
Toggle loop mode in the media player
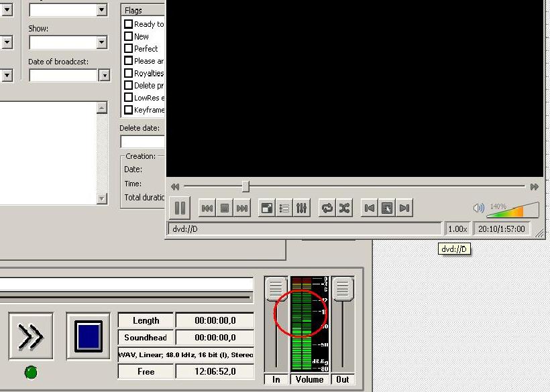coord(327,208)
